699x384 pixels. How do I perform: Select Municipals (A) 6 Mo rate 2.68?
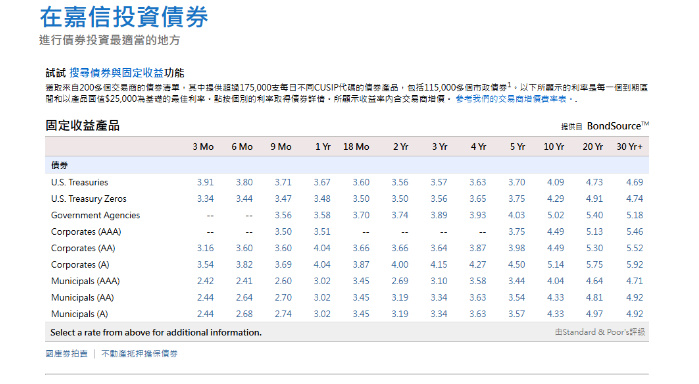tap(244, 314)
